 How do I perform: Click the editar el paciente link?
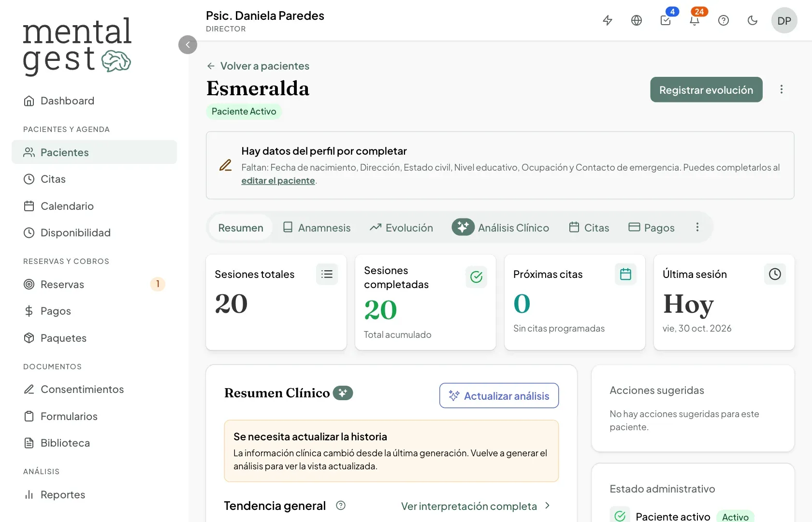click(x=278, y=180)
